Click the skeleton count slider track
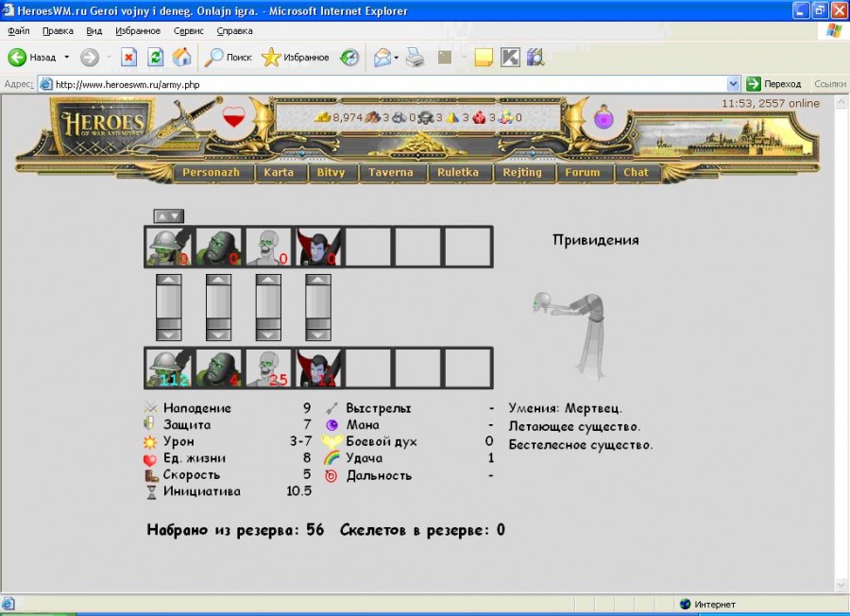The image size is (850, 616). [169, 307]
